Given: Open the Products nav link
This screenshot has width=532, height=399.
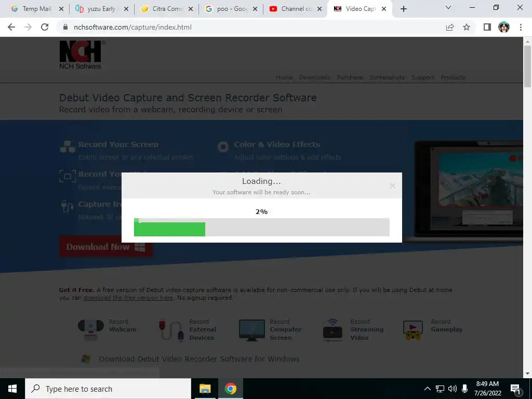Looking at the screenshot, I should [x=453, y=77].
